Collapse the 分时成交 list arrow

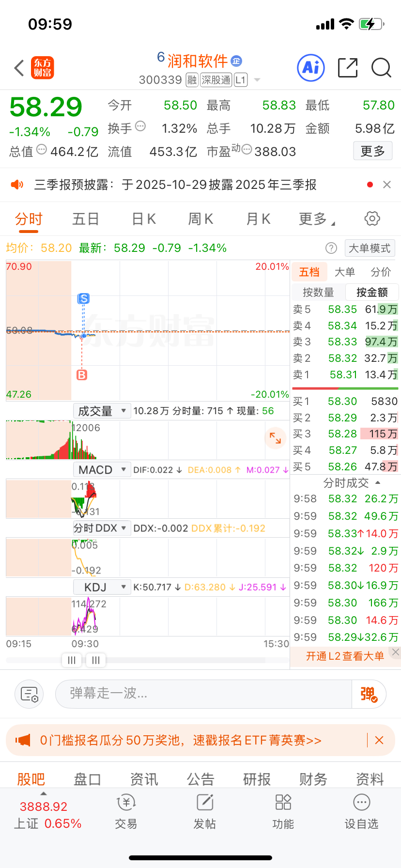point(378,483)
